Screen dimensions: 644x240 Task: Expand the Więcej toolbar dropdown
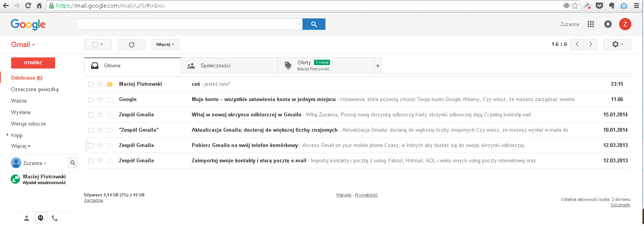pos(165,45)
